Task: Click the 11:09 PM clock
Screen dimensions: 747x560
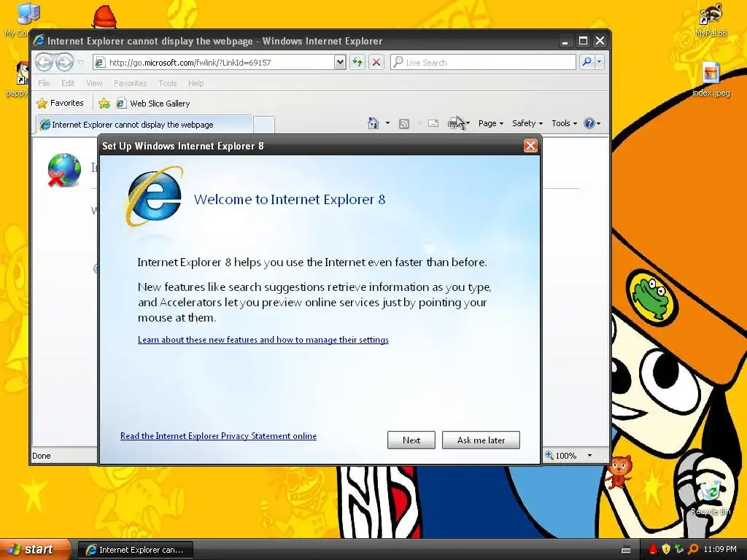Action: (x=720, y=550)
